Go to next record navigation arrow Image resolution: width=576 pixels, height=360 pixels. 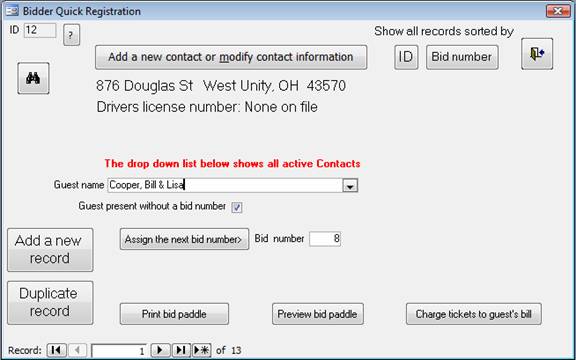pyautogui.click(x=160, y=350)
